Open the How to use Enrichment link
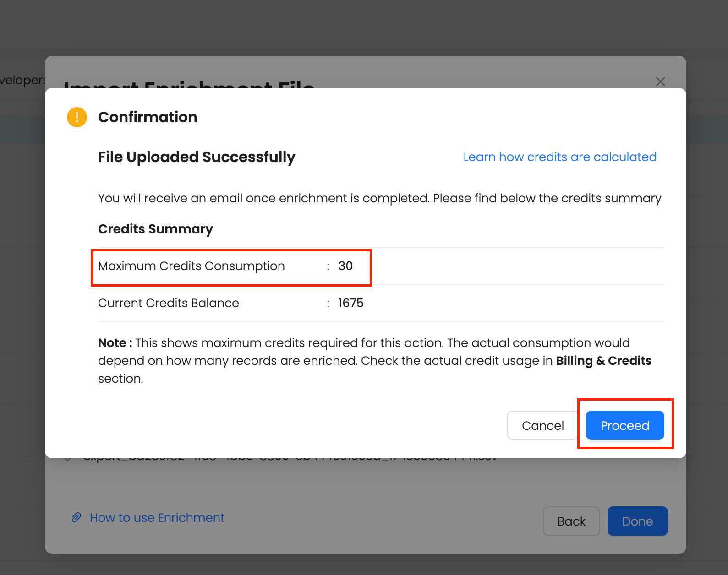The width and height of the screenshot is (728, 575). [157, 518]
